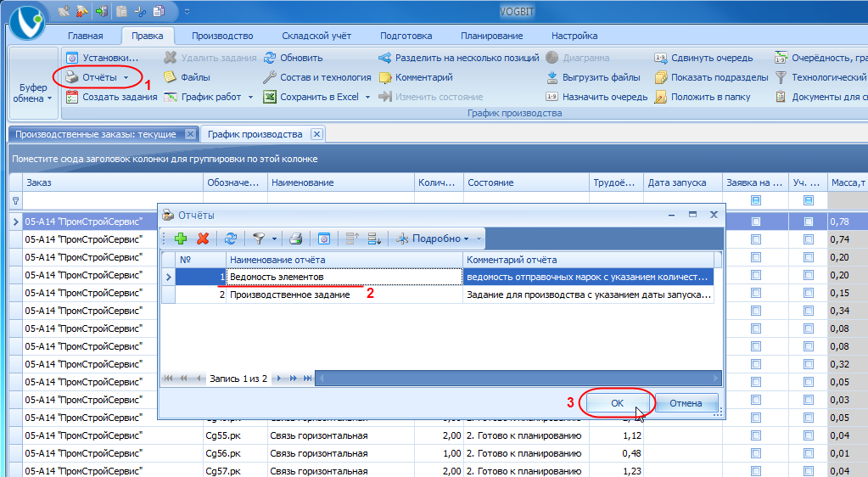Click the Назначить очередь icon
The image size is (868, 477).
point(552,97)
